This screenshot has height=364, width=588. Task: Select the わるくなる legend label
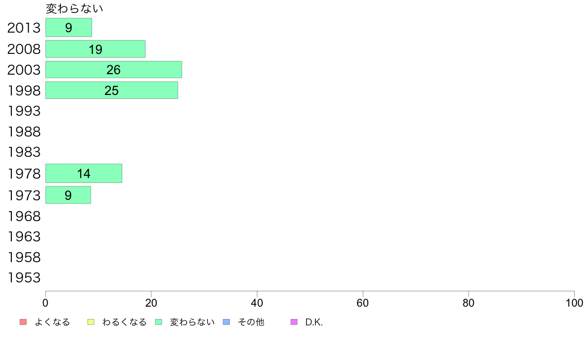pyautogui.click(x=124, y=322)
